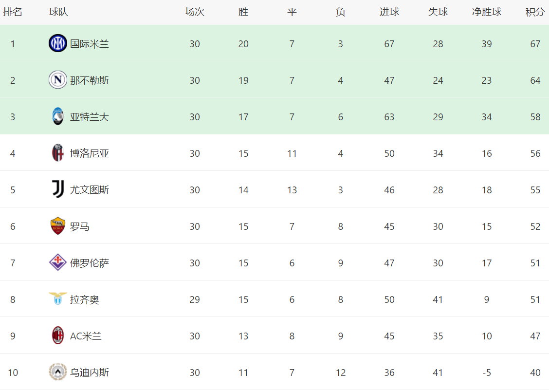Open the 国际米兰 team link
The image size is (549, 392).
click(x=90, y=44)
